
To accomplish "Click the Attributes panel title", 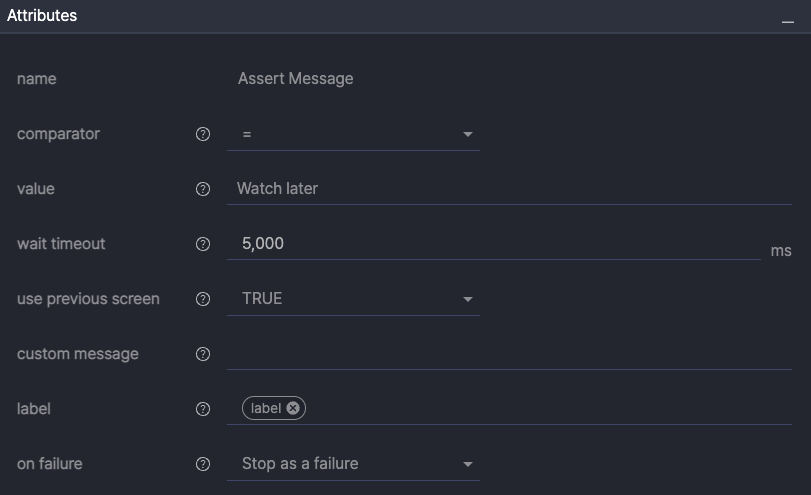I will 42,16.
